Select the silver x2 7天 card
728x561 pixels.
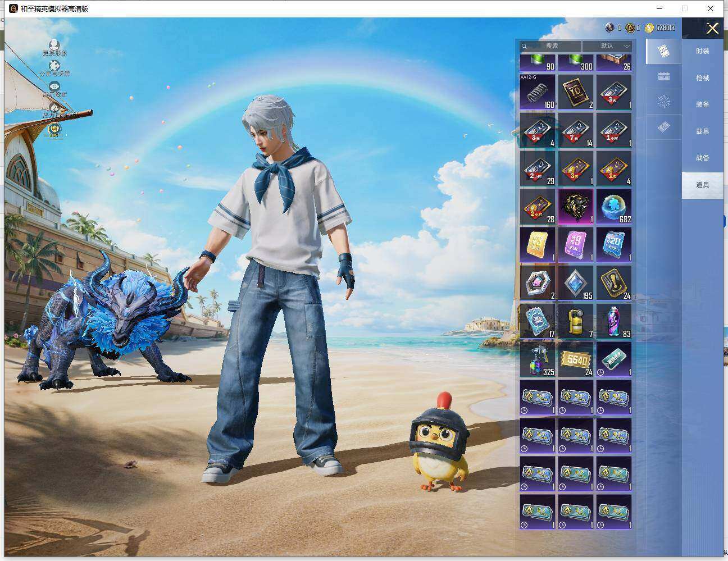tap(576, 130)
